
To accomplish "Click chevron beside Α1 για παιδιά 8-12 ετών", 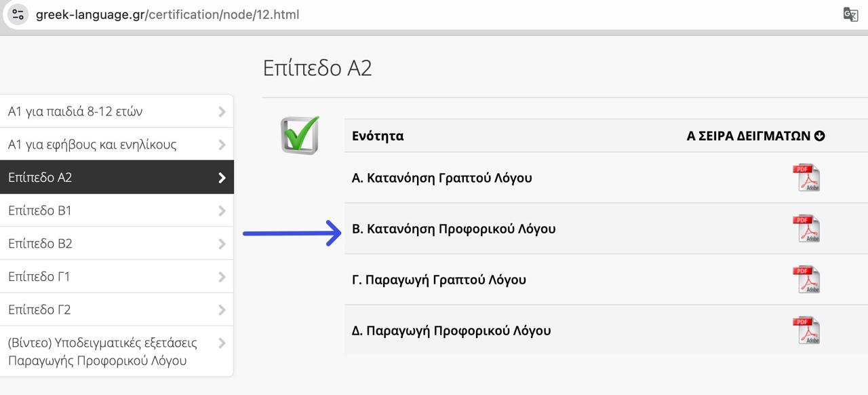I will tap(222, 112).
